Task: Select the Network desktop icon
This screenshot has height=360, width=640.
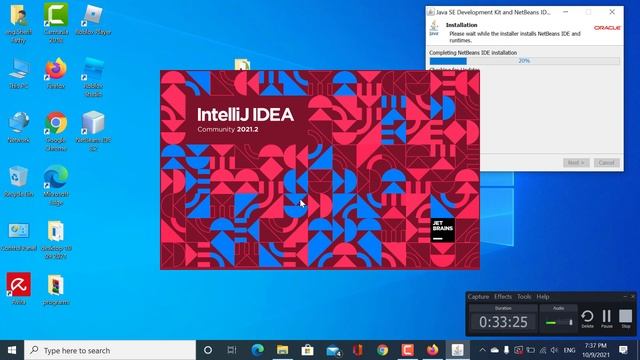Action: (18, 127)
